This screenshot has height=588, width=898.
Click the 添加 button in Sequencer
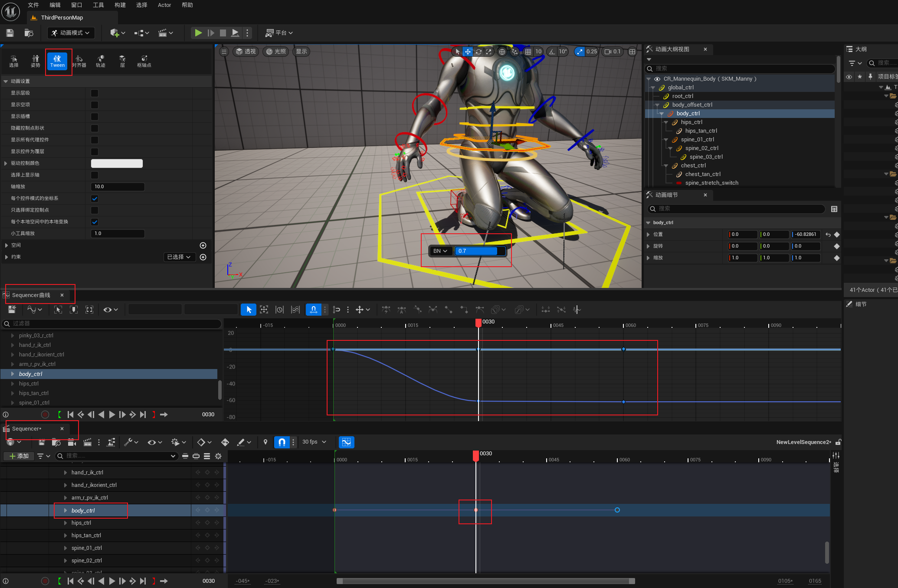pos(19,456)
